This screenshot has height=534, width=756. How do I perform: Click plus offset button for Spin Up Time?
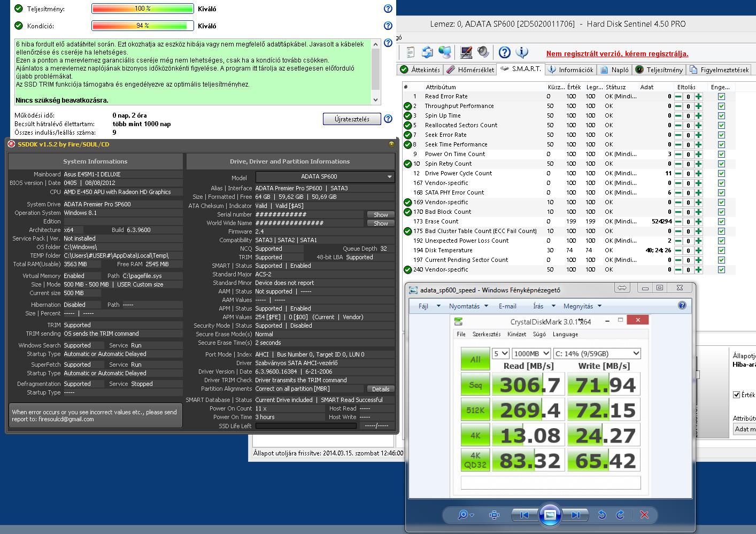[x=698, y=116]
